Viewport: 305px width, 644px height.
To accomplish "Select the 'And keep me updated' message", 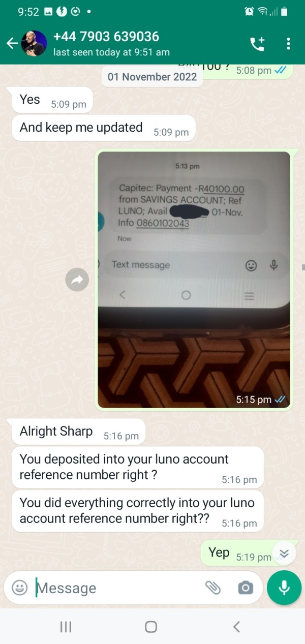I will (x=103, y=129).
